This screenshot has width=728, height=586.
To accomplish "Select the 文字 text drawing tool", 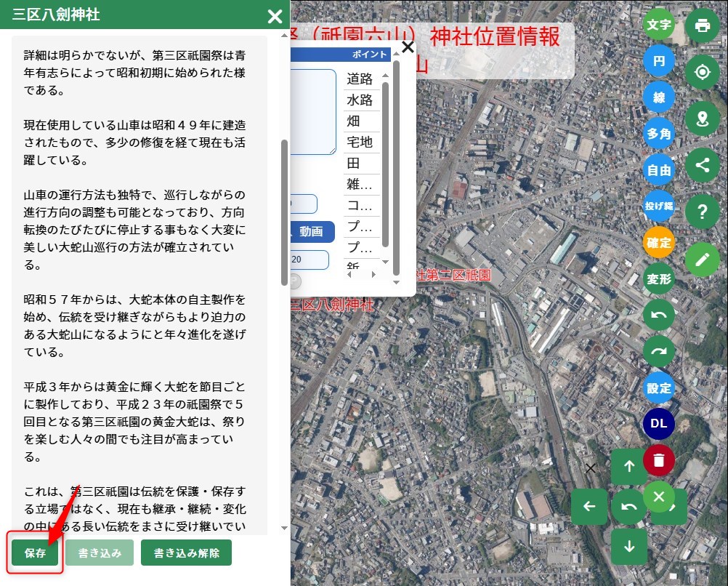I will (658, 25).
